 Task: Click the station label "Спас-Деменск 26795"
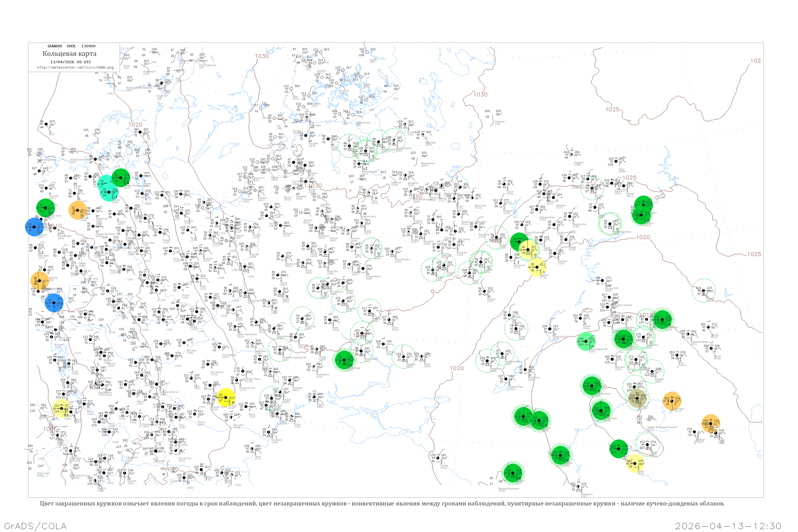pyautogui.click(x=402, y=260)
